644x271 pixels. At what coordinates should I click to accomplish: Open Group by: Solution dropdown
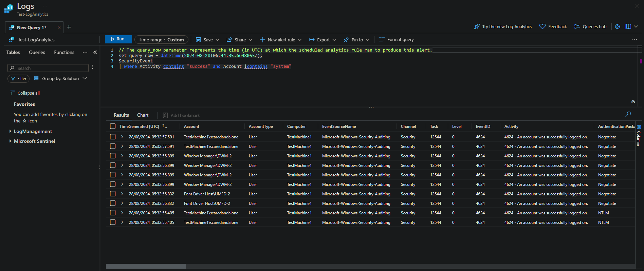point(60,78)
